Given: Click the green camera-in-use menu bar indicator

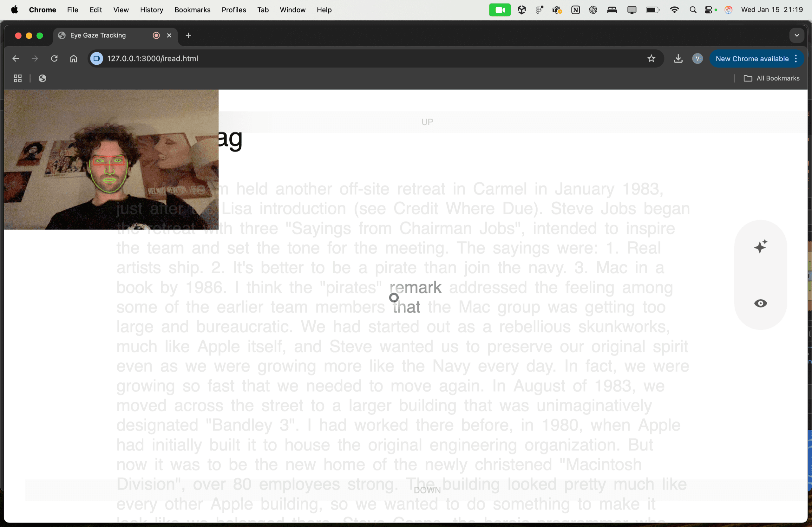Looking at the screenshot, I should 500,10.
